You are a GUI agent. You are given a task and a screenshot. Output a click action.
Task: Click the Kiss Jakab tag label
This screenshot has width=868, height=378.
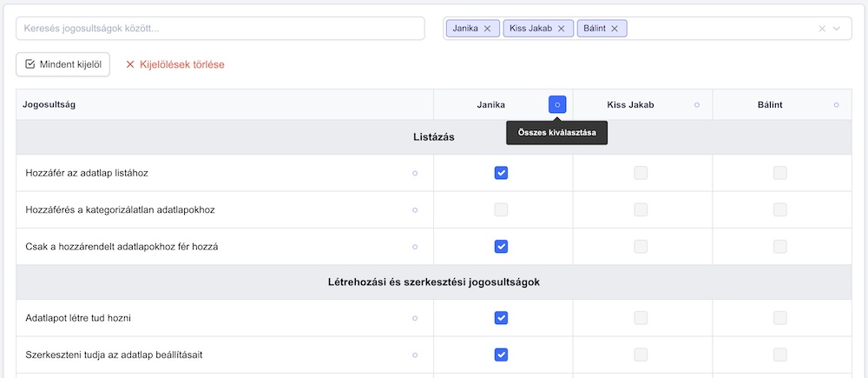pyautogui.click(x=531, y=29)
